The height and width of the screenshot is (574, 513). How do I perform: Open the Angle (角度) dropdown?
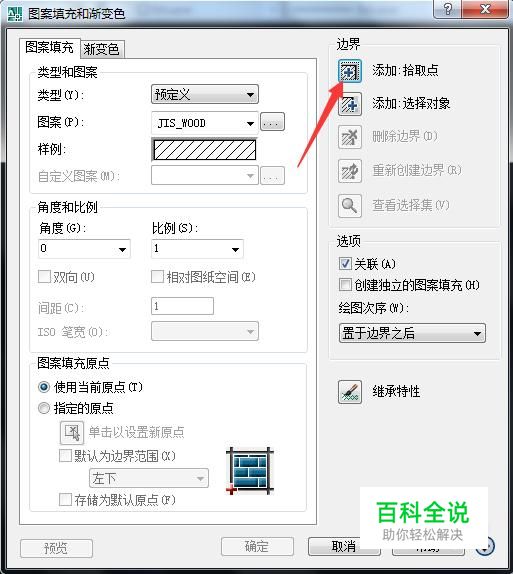click(84, 249)
